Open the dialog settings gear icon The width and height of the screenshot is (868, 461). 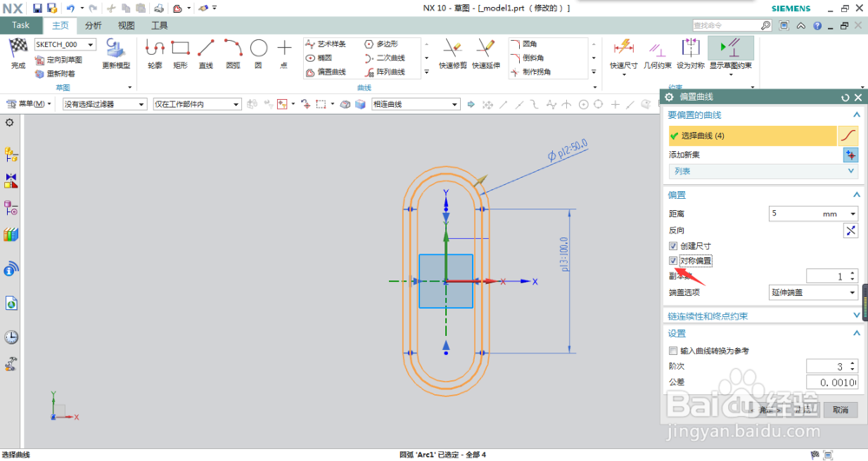[x=668, y=97]
